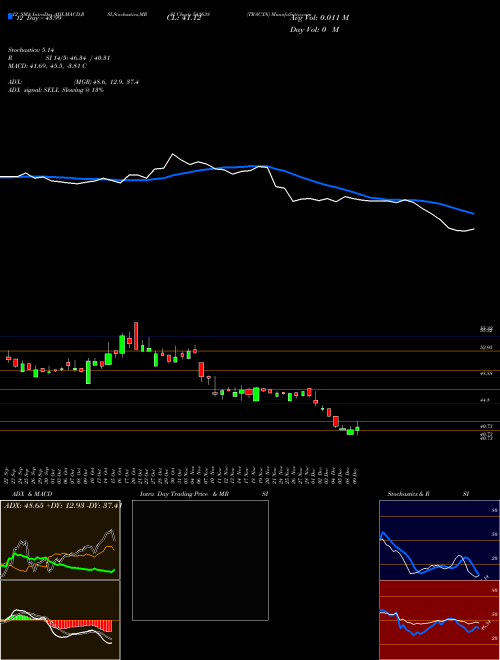
Task: Select the MACD: 41.69, 45.5, -3.81 line
Action: (x=47, y=66)
